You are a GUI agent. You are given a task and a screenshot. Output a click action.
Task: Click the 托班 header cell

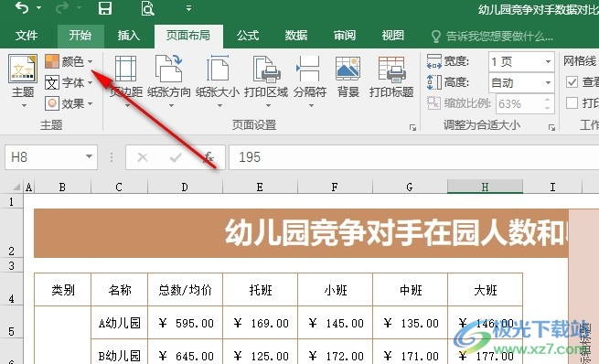click(260, 290)
